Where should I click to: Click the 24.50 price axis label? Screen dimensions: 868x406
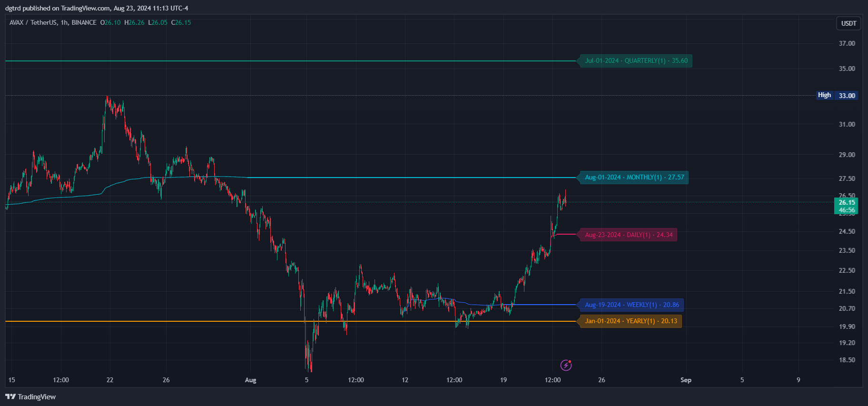pyautogui.click(x=847, y=231)
